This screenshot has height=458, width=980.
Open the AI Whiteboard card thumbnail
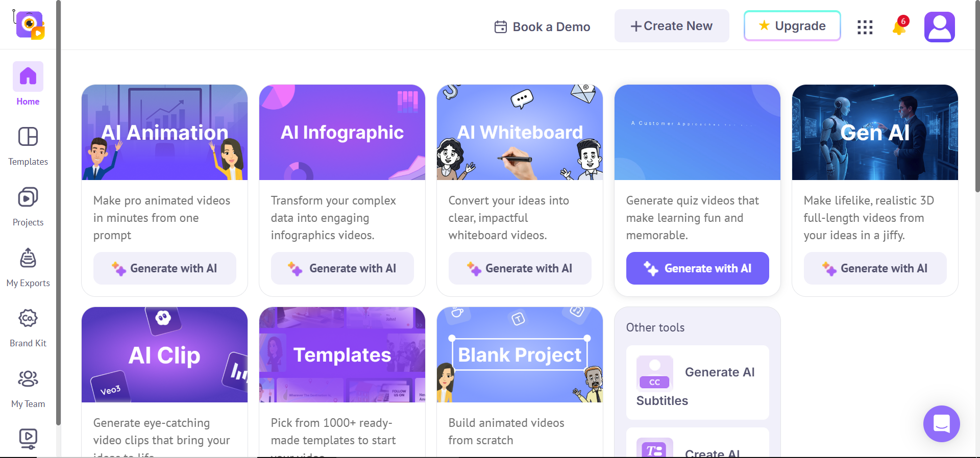(520, 132)
